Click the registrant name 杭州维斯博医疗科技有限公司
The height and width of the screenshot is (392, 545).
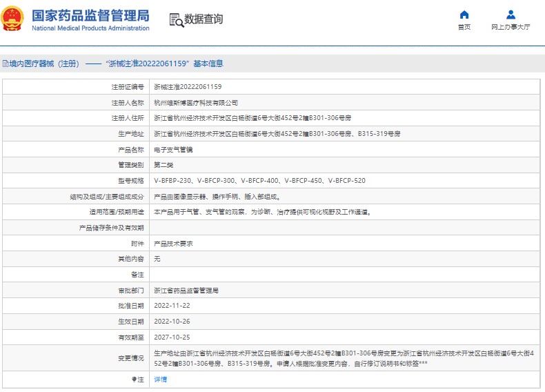(195, 103)
